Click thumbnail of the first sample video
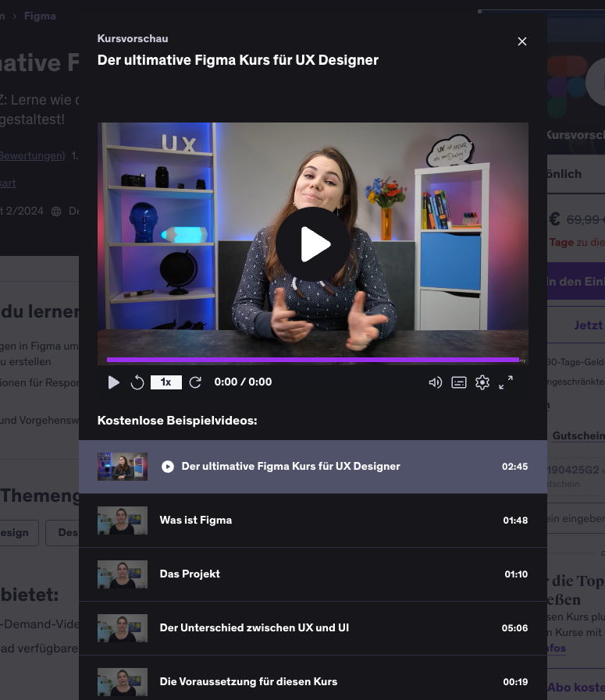 (123, 467)
